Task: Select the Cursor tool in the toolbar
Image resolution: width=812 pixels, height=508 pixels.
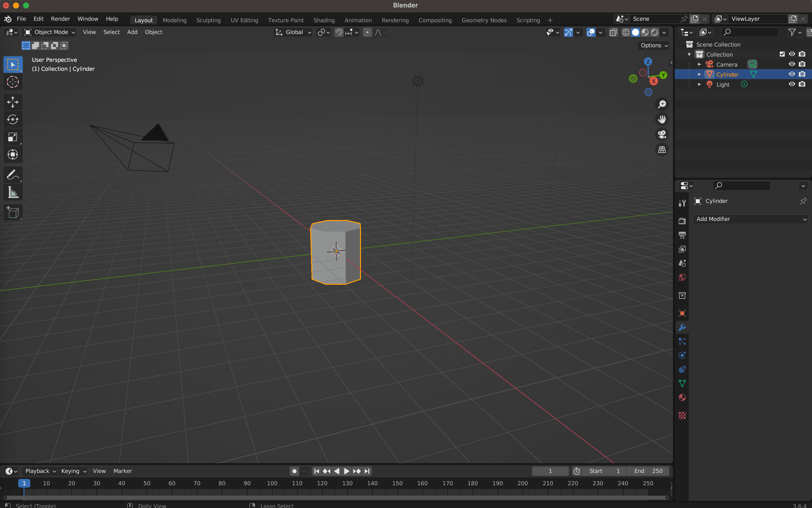Action: 13,82
